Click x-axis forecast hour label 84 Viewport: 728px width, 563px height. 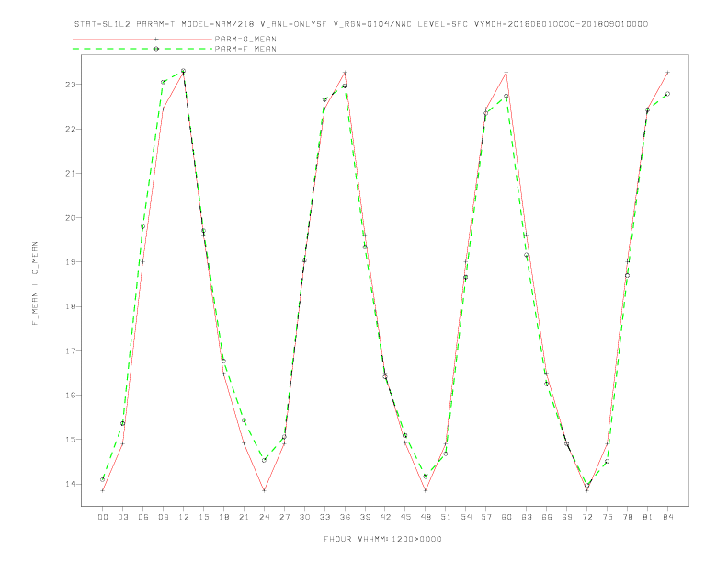[667, 517]
